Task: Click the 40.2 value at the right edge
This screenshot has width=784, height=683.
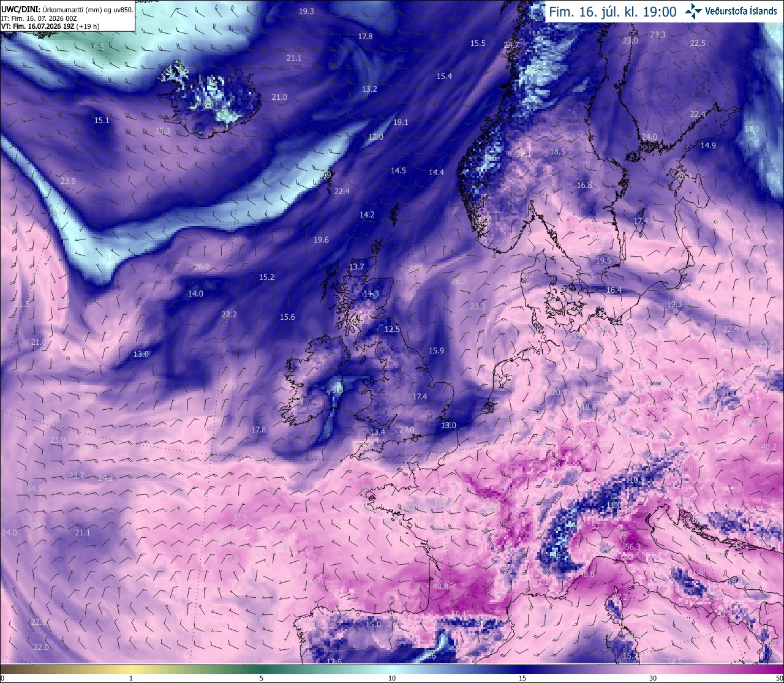Action: [x=769, y=447]
